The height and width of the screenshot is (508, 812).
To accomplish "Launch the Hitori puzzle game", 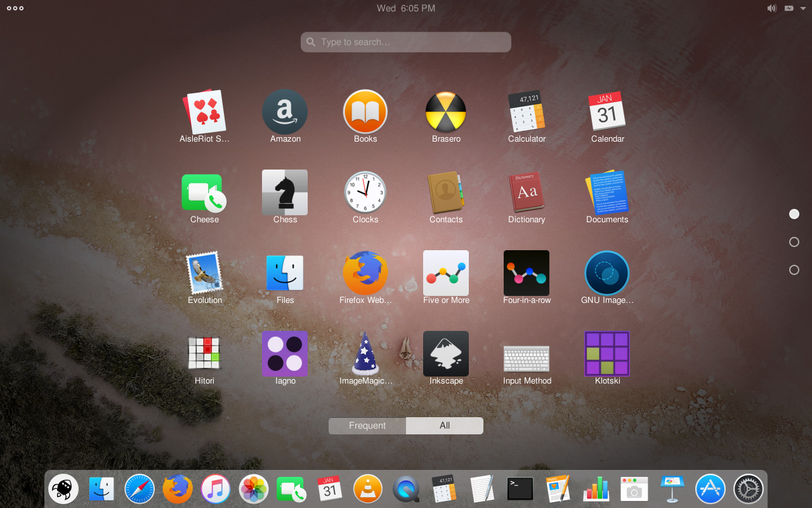I will pyautogui.click(x=205, y=354).
